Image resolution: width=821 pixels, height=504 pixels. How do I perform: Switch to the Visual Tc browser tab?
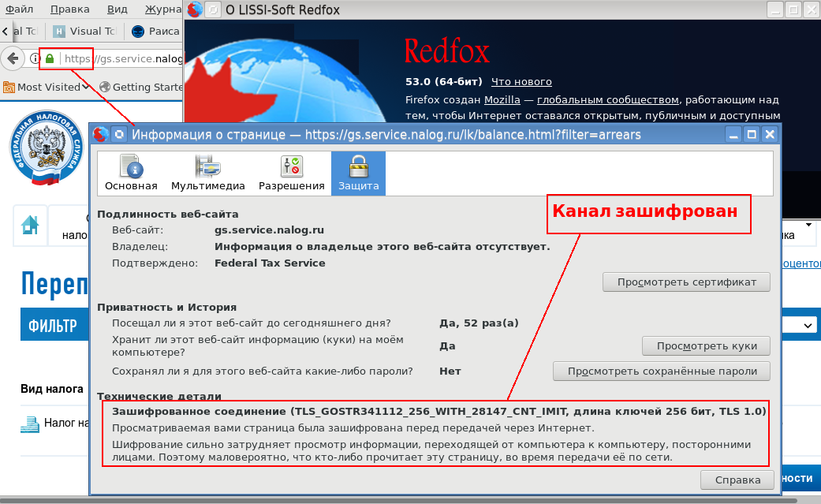click(x=85, y=32)
